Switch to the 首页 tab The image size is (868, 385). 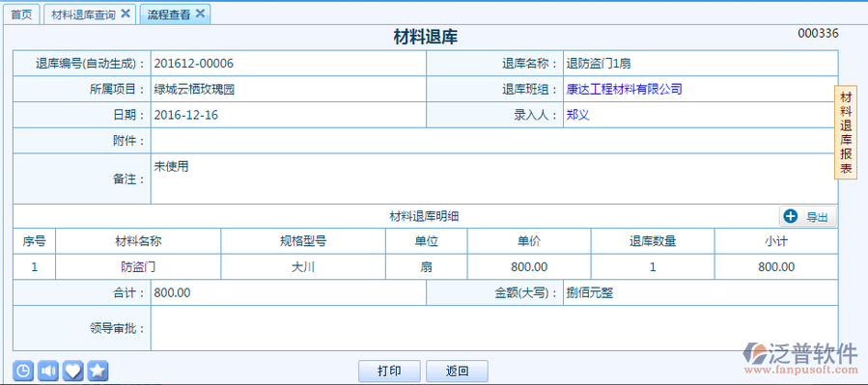[21, 14]
